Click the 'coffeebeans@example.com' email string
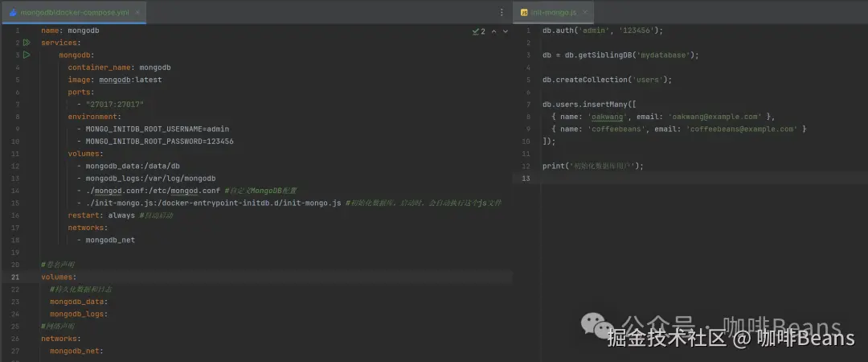Screen dimensions: 868x362 click(x=742, y=130)
